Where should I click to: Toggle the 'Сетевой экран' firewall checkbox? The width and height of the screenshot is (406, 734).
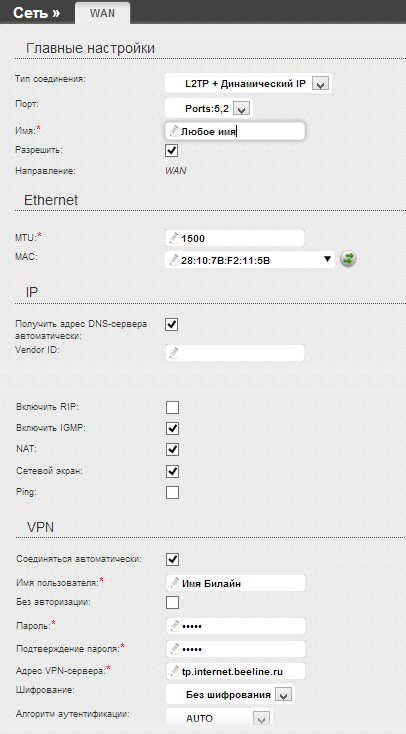172,471
